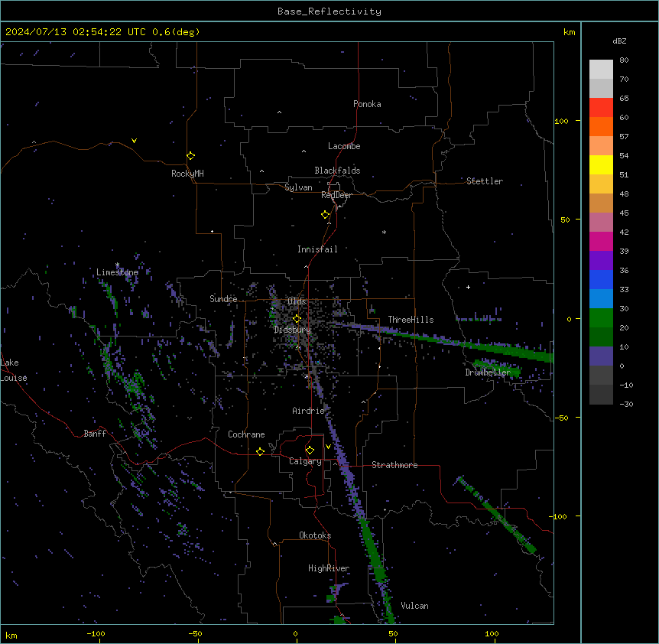Select the Limestone label
Viewport: 659px width, 644px height.
[117, 272]
